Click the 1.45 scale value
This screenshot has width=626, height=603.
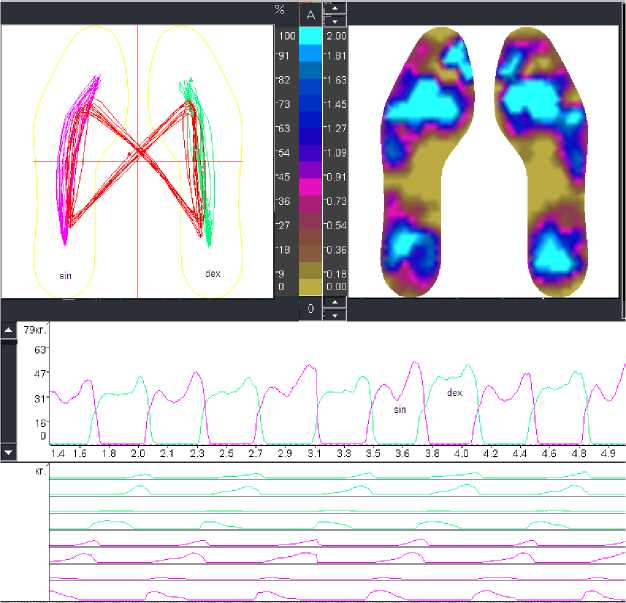point(337,104)
